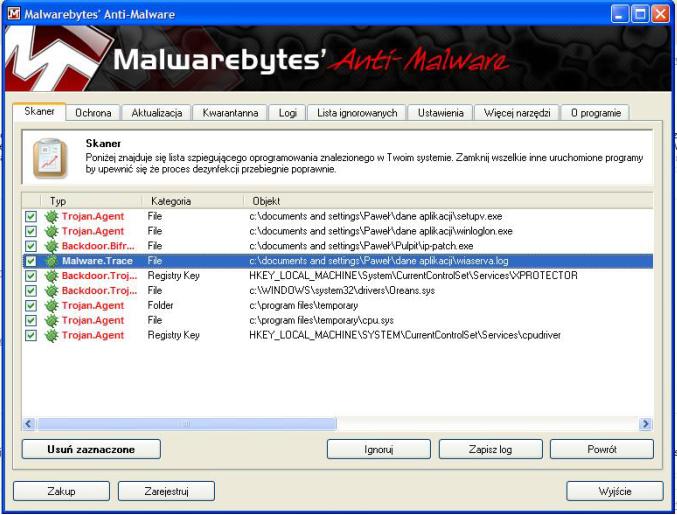Click the Malwarebytes title bar icon

(14, 14)
